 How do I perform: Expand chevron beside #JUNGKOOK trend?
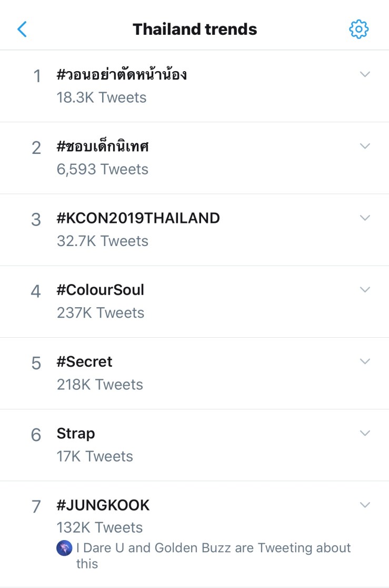click(365, 504)
